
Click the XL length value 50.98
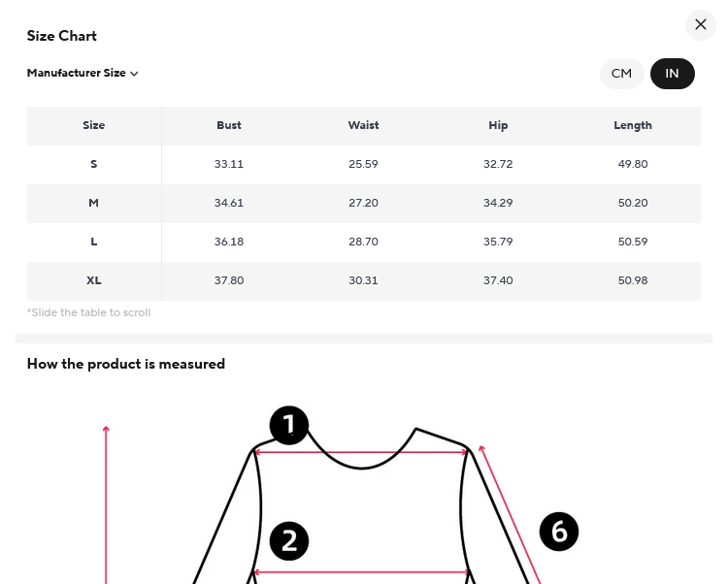[633, 280]
